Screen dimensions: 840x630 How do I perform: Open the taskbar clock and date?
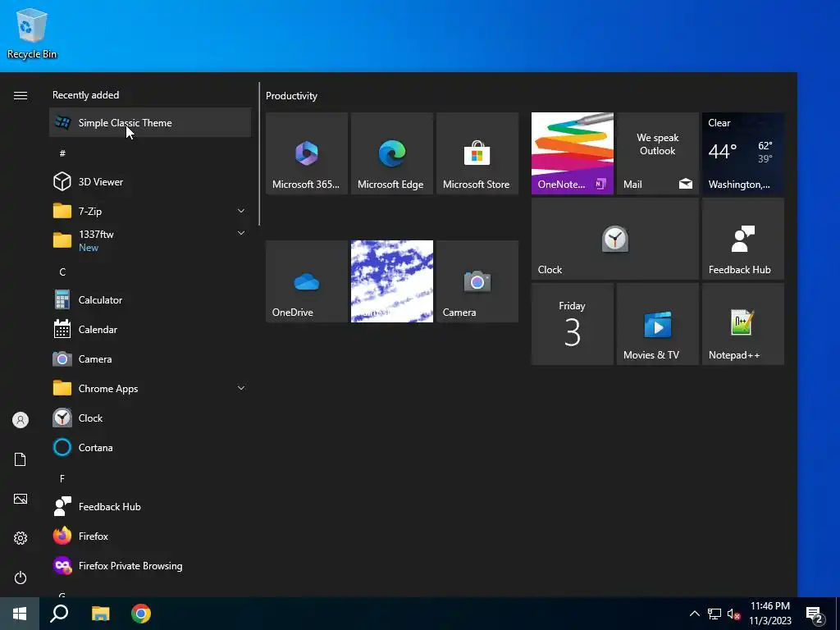point(769,614)
